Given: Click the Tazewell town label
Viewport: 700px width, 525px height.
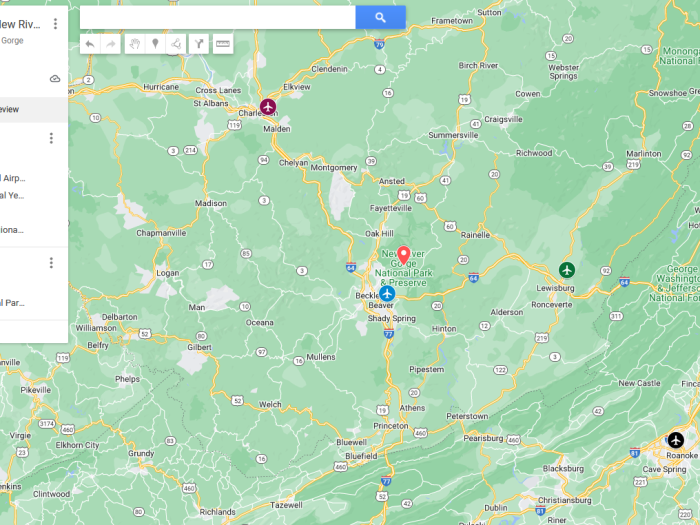Looking at the screenshot, I should 286,505.
